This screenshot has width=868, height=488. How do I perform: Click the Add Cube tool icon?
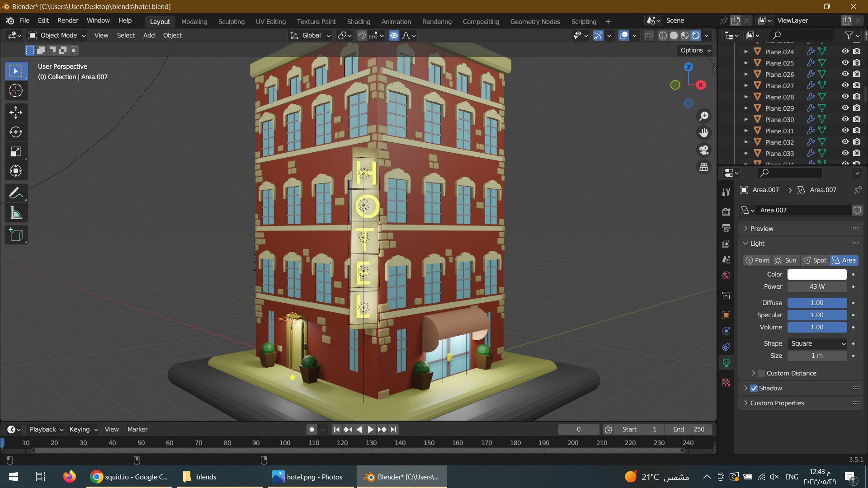pyautogui.click(x=16, y=234)
